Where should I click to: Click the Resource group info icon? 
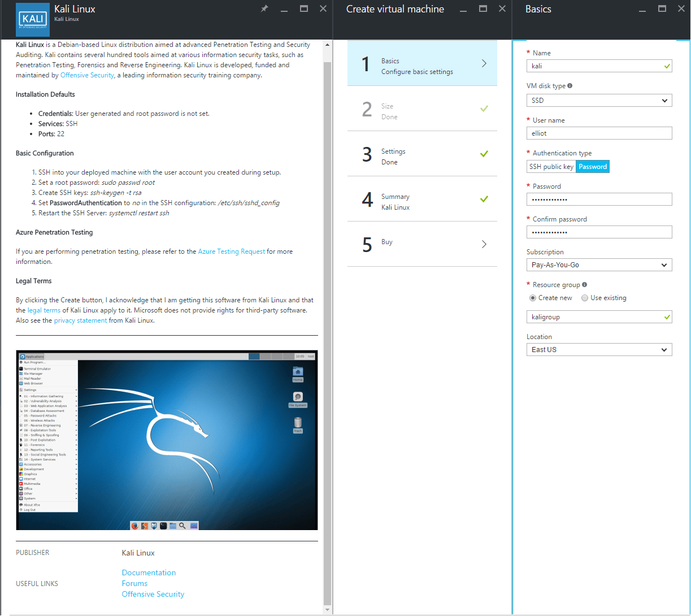584,285
